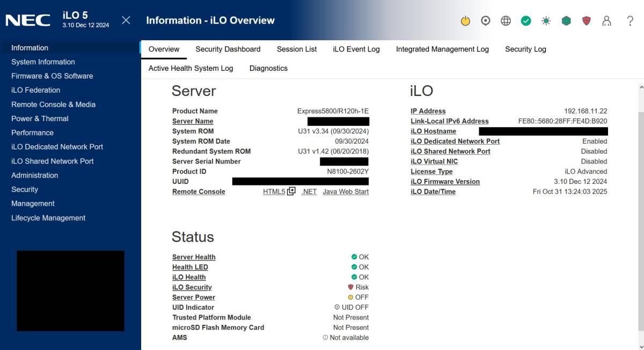Switch to the Security Dashboard tab
644x350 pixels.
point(228,49)
